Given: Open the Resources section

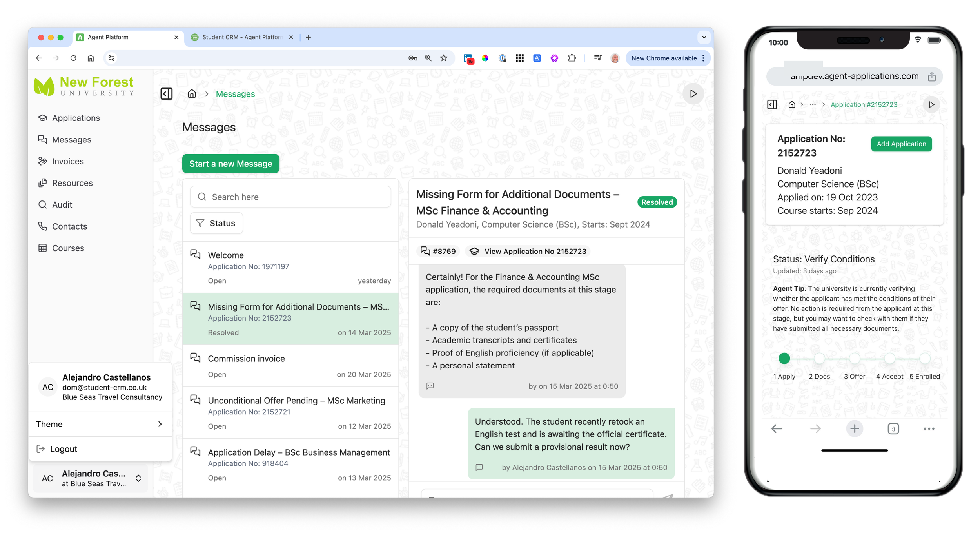Looking at the screenshot, I should [x=72, y=183].
